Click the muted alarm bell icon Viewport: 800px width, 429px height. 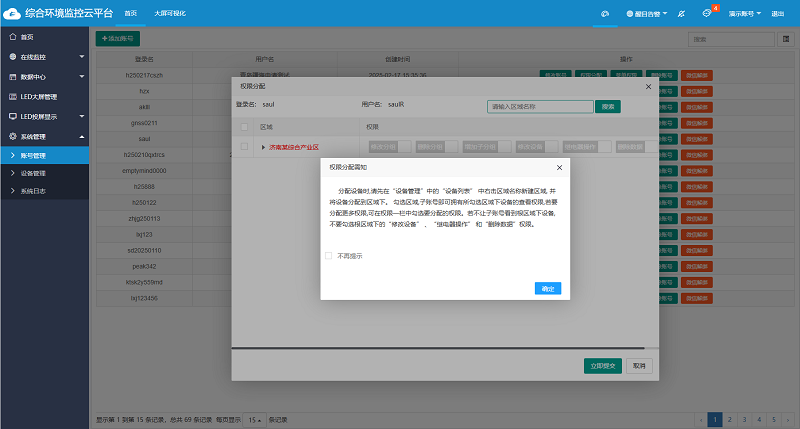click(x=680, y=14)
